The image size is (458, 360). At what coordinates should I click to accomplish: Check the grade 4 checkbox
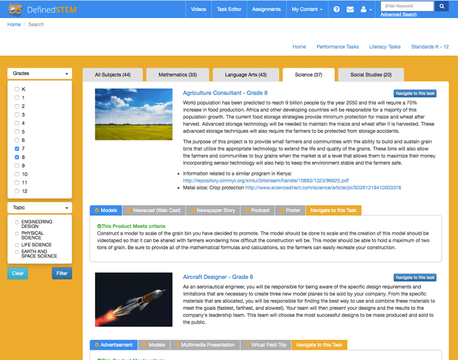17,123
